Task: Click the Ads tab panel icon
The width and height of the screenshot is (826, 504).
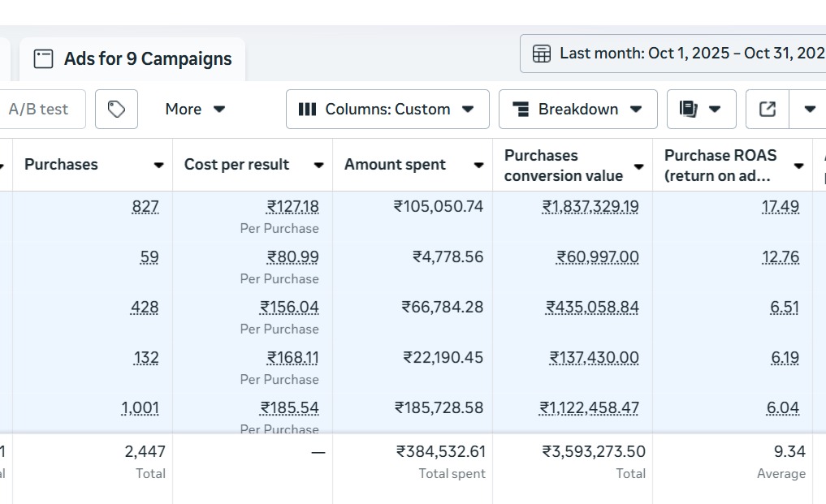Action: (x=43, y=58)
